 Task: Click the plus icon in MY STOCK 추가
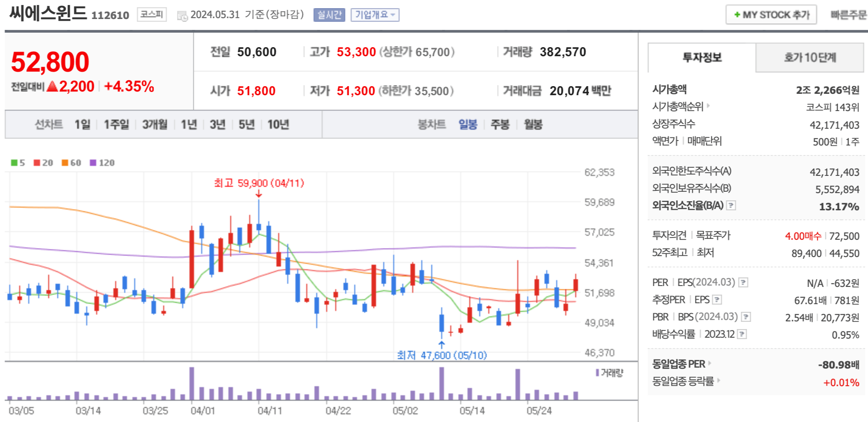737,15
